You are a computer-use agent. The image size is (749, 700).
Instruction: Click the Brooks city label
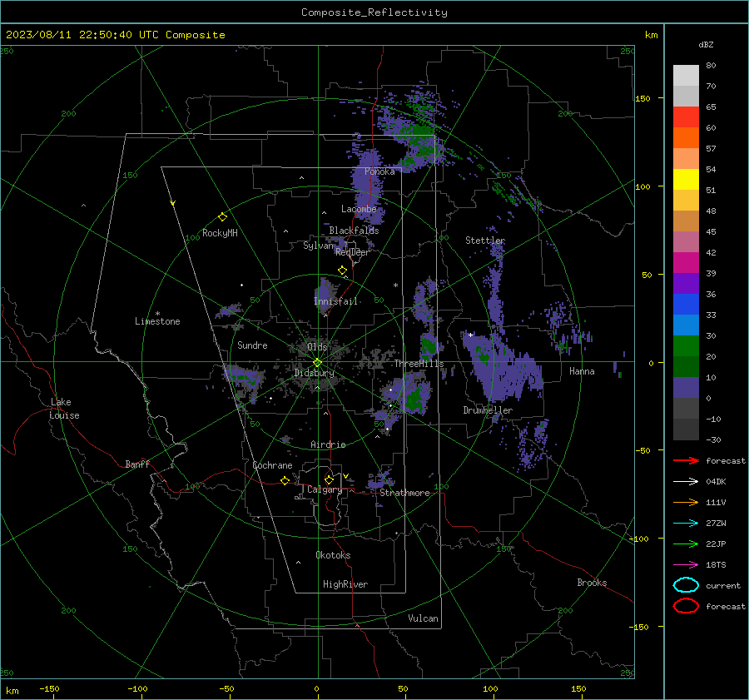(592, 583)
